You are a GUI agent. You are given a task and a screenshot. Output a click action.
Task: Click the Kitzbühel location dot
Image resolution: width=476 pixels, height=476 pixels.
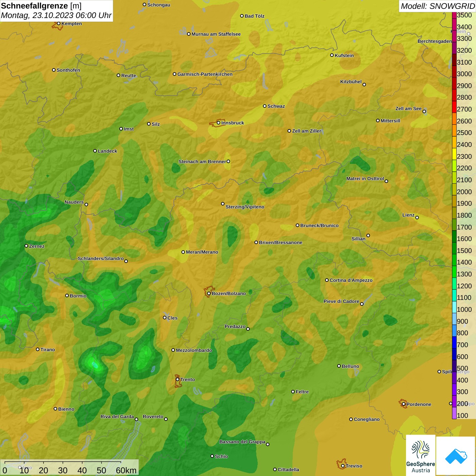point(364,84)
